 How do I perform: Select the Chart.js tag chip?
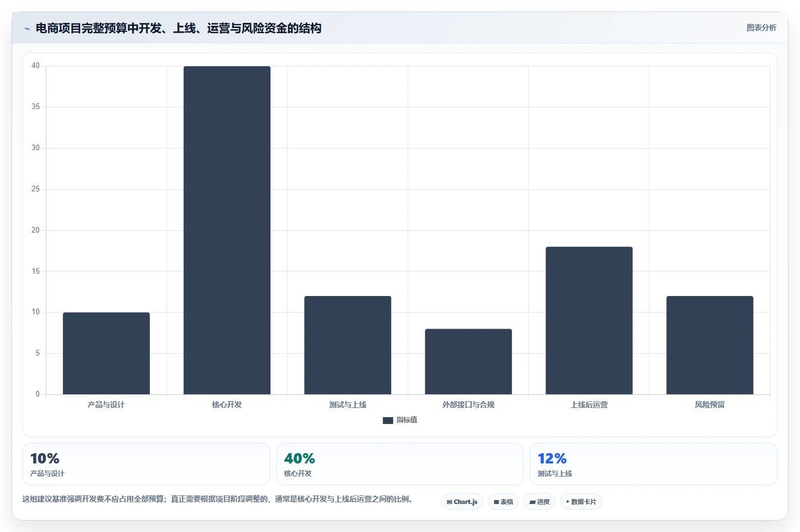tap(462, 502)
